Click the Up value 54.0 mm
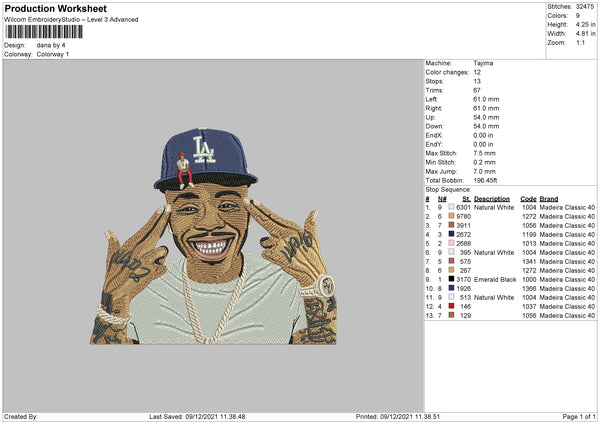Image resolution: width=600 pixels, height=424 pixels. coord(486,117)
